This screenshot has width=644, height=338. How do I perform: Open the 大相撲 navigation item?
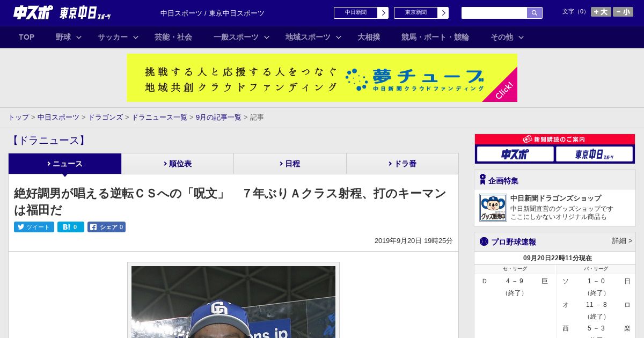click(x=369, y=37)
